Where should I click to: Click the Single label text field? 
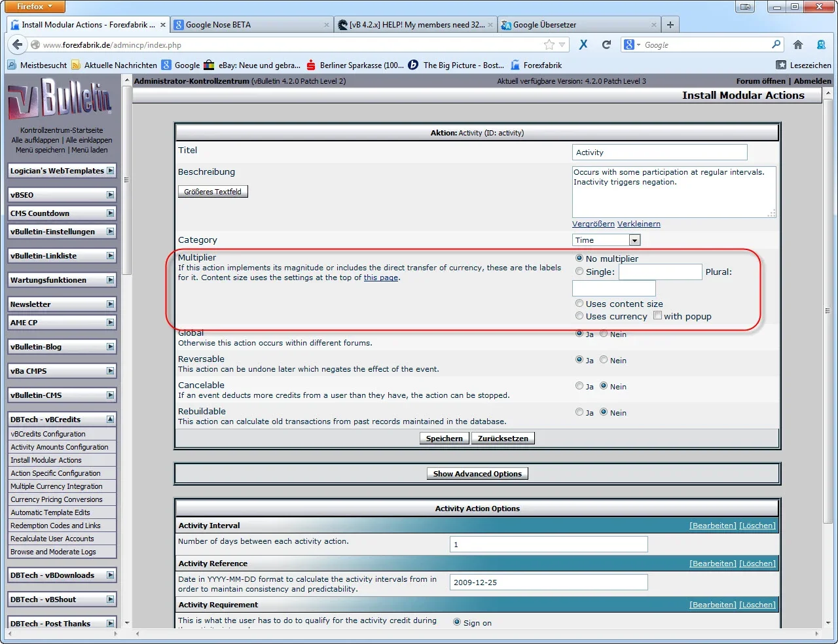point(661,272)
